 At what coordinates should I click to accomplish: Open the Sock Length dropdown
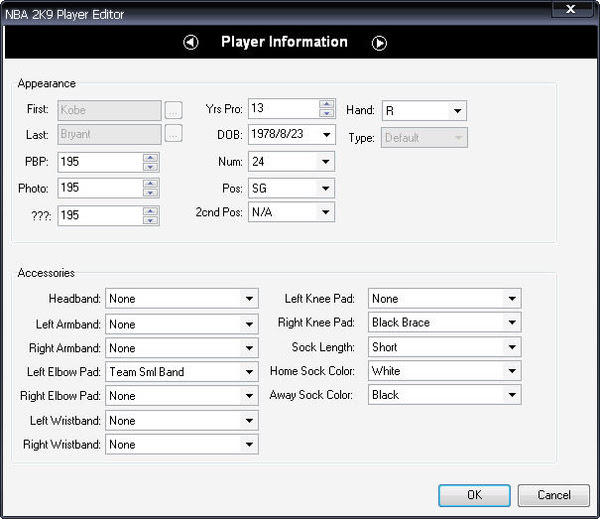[x=512, y=347]
